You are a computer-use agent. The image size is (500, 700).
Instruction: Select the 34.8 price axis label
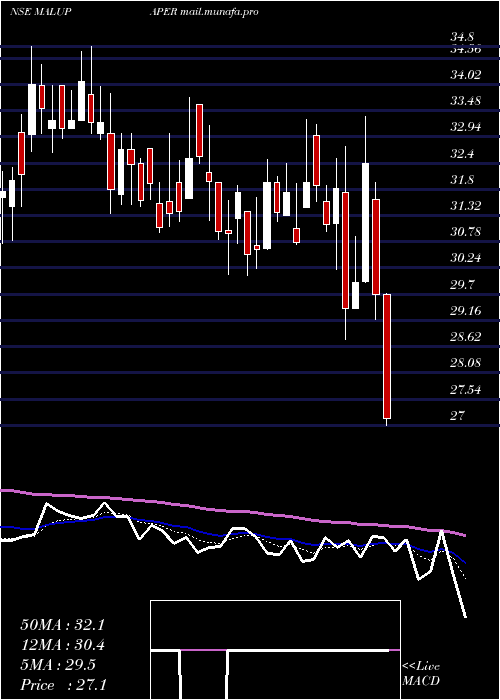tap(462, 38)
